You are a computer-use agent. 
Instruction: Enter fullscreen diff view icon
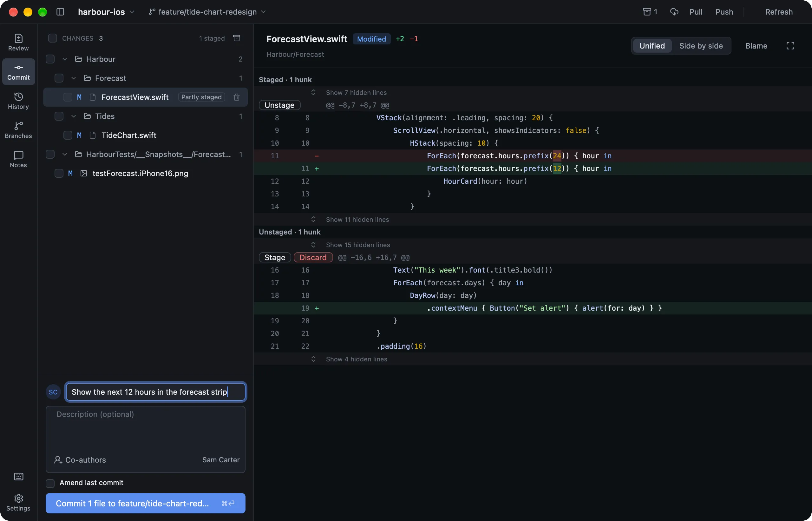(790, 46)
